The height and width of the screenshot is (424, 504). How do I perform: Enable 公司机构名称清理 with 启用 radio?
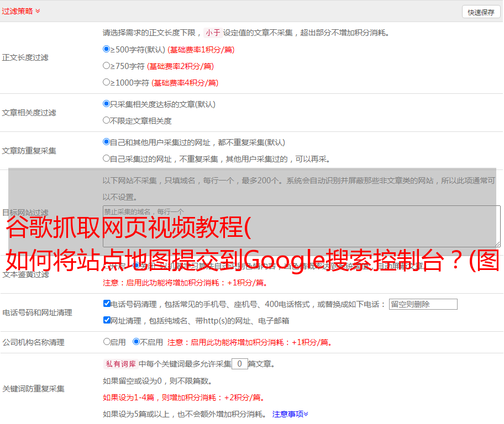pos(107,342)
